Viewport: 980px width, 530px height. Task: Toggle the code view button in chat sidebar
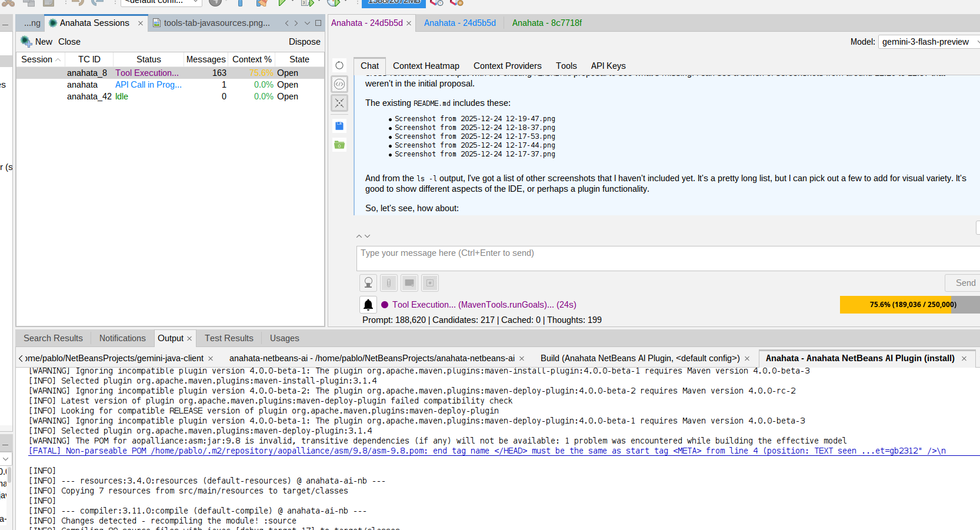339,84
